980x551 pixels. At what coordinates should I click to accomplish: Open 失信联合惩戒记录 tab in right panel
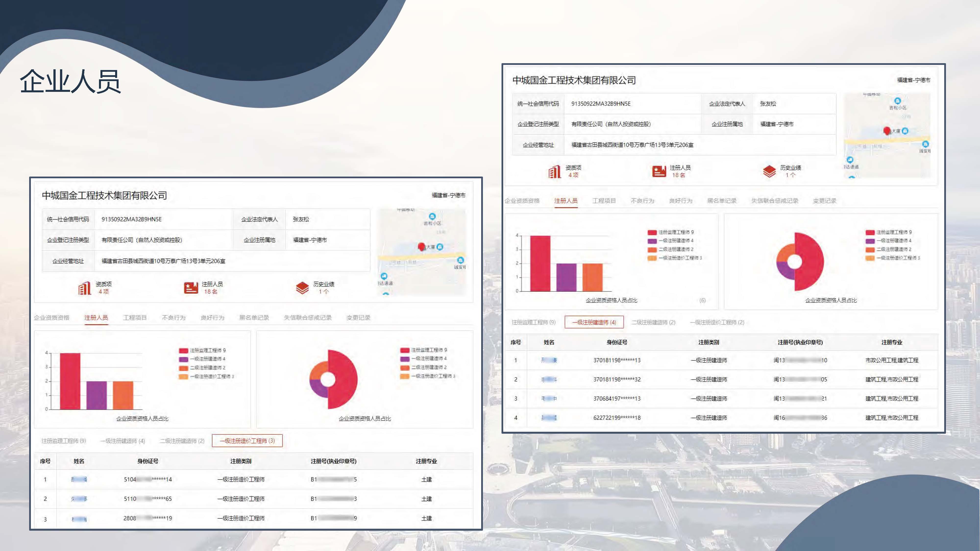pos(774,201)
